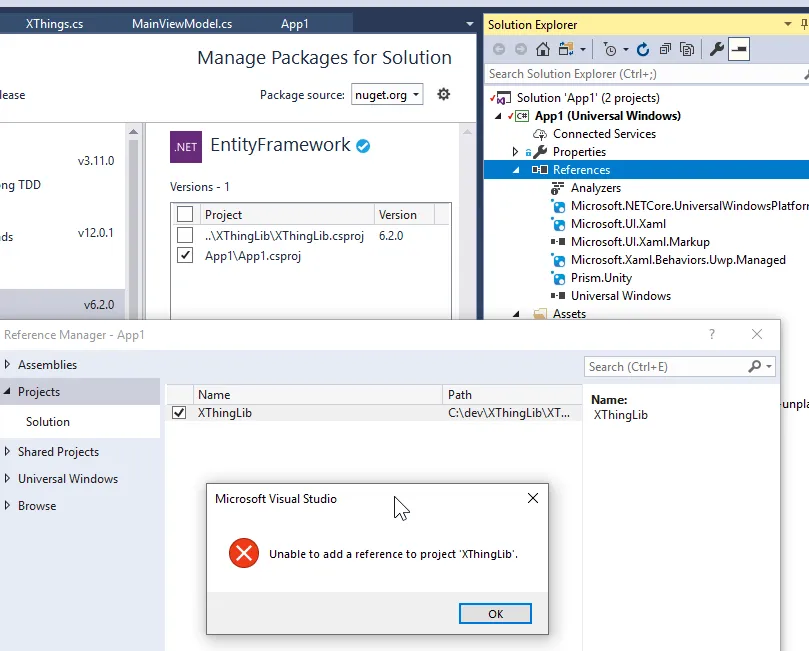Switch to the App1 tab
809x651 pixels.
[295, 24]
